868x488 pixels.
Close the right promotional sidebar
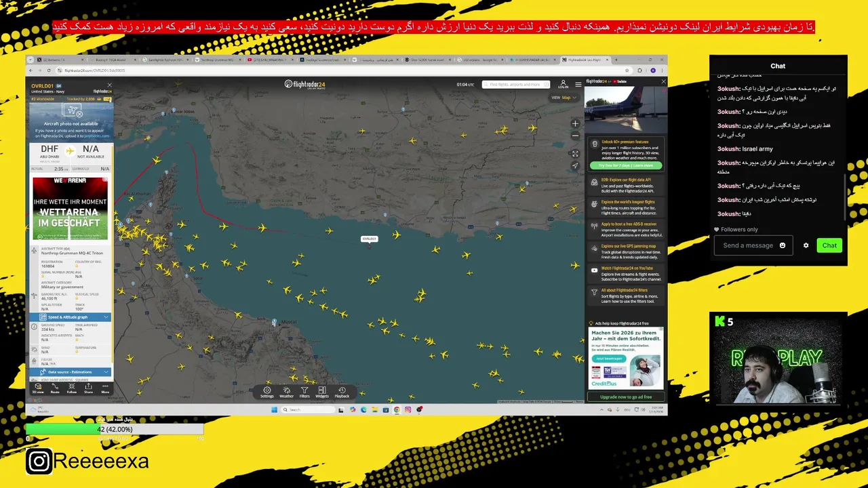pyautogui.click(x=663, y=81)
